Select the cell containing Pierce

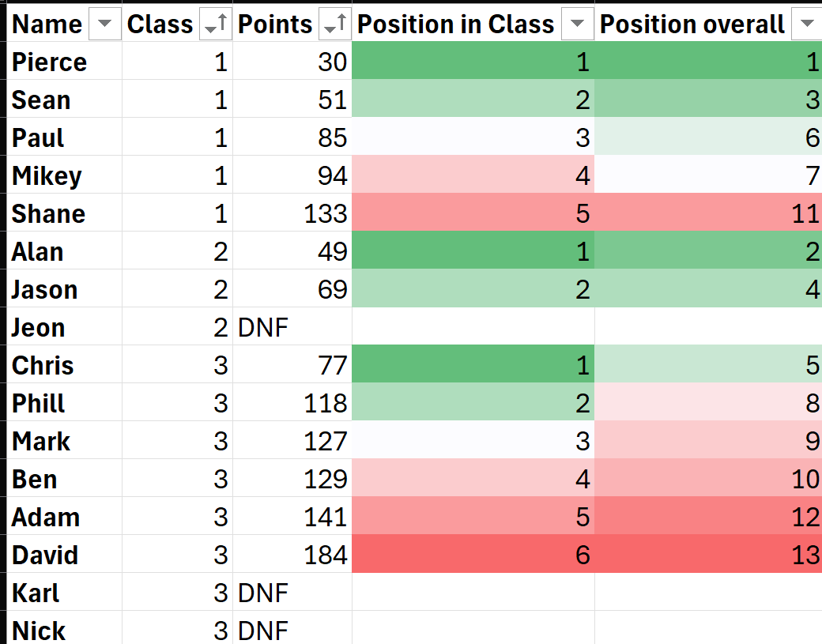coord(64,62)
